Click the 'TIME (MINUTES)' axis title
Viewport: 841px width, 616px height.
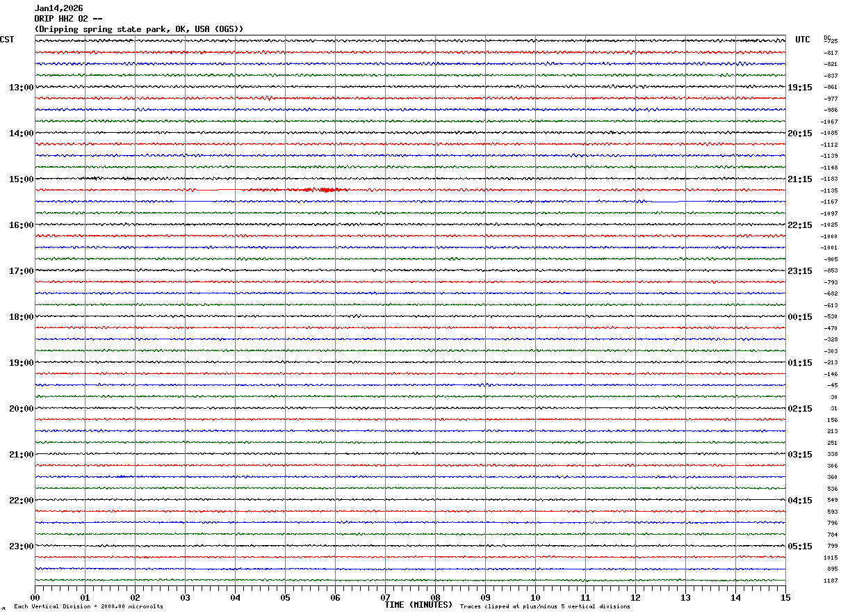pyautogui.click(x=418, y=605)
